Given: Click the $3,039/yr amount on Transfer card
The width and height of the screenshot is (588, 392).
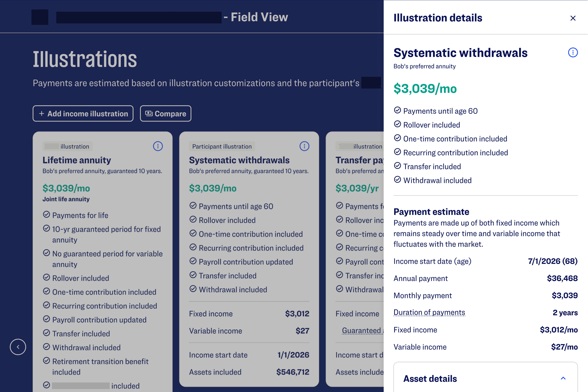Looking at the screenshot, I should 357,188.
